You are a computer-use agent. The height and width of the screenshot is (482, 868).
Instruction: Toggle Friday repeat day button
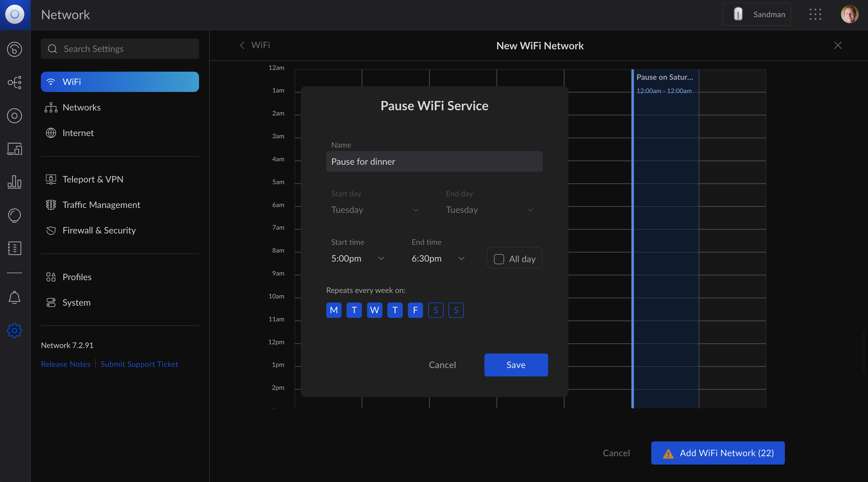point(415,310)
